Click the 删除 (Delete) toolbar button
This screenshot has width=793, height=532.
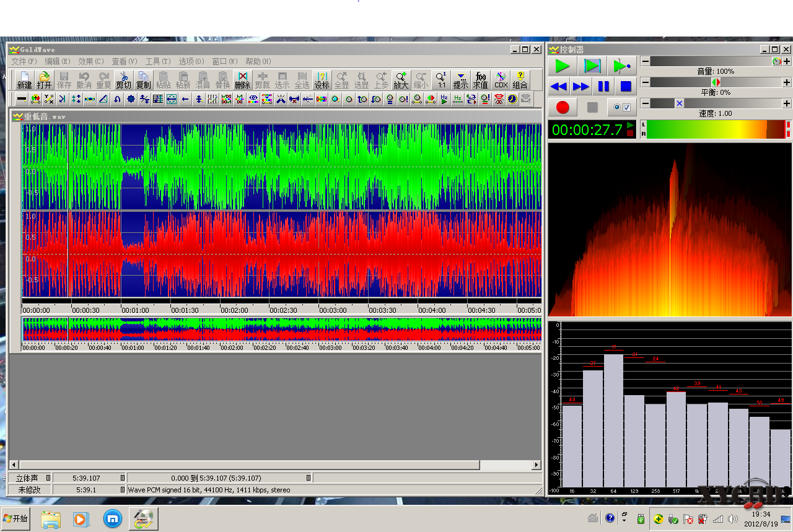[243, 81]
